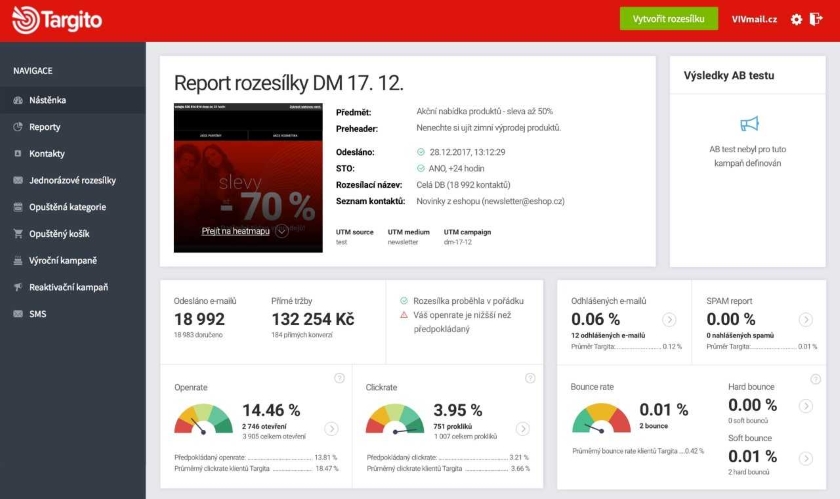Image resolution: width=840 pixels, height=499 pixels.
Task: Open settings gear icon in header
Action: [797, 19]
